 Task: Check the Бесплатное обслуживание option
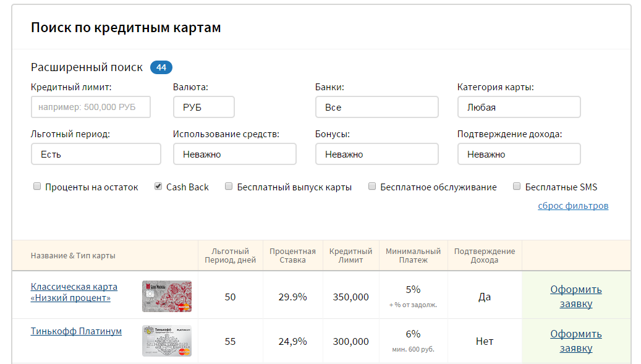point(372,186)
